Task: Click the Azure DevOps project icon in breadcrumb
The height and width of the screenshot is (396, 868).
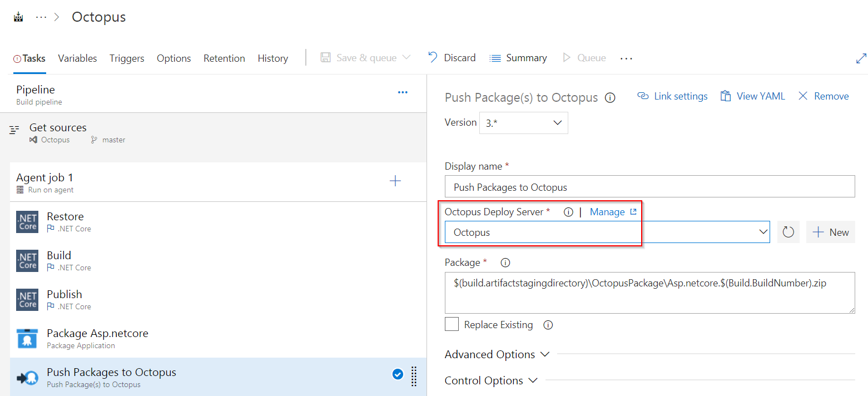Action: point(19,17)
